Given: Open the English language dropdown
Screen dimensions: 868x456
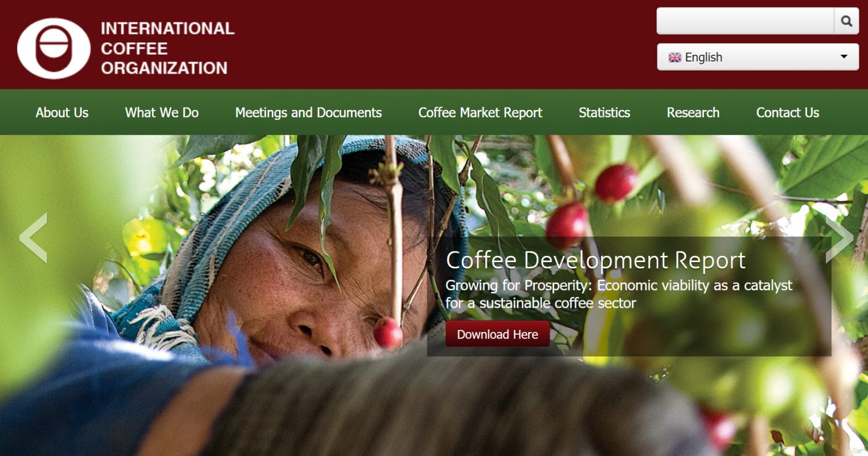Looking at the screenshot, I should click(758, 57).
